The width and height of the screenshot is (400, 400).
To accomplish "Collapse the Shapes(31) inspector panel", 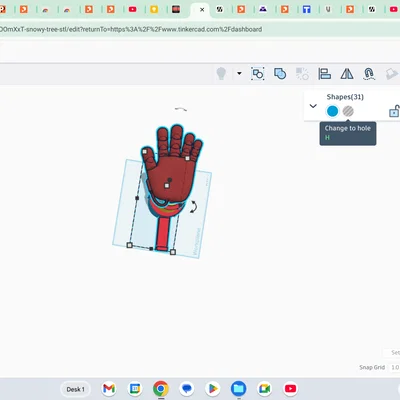I will pos(313,106).
